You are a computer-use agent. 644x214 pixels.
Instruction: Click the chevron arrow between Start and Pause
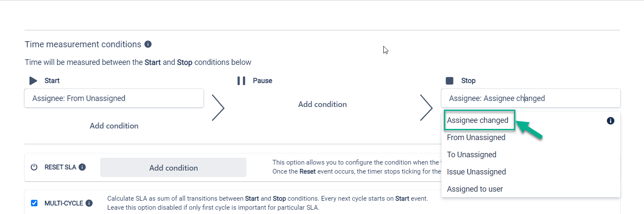pyautogui.click(x=218, y=107)
